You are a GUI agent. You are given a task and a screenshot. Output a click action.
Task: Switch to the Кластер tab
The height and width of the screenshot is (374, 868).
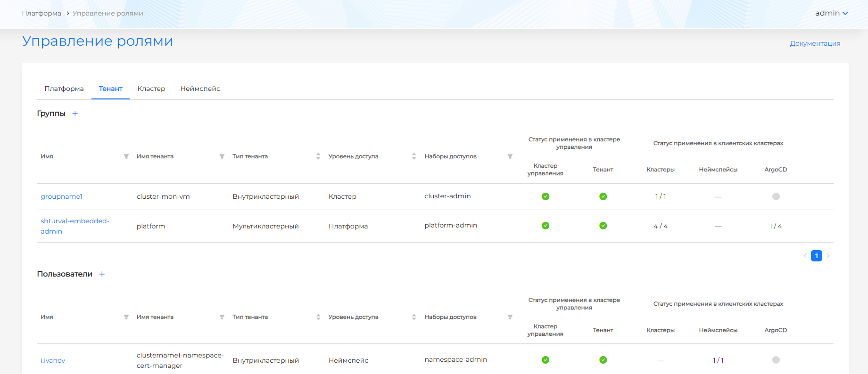point(151,89)
